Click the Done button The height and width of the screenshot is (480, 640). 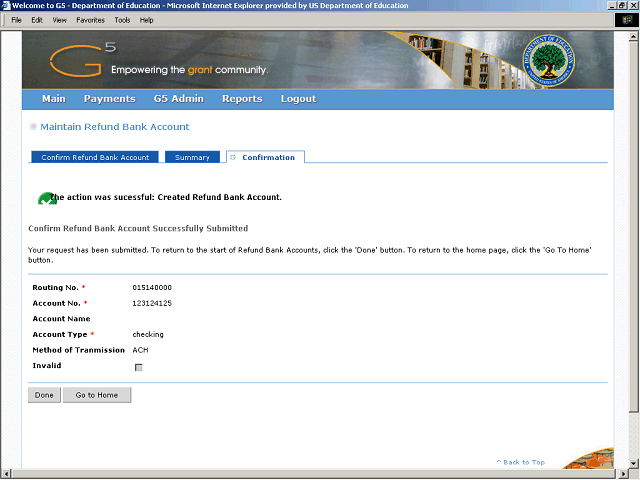point(44,395)
